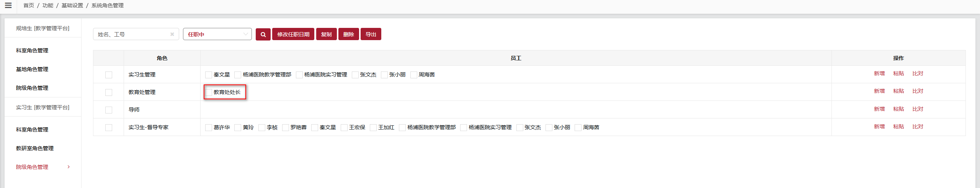Select 系统角色管理 in the breadcrumb
The image size is (980, 188).
tap(108, 5)
